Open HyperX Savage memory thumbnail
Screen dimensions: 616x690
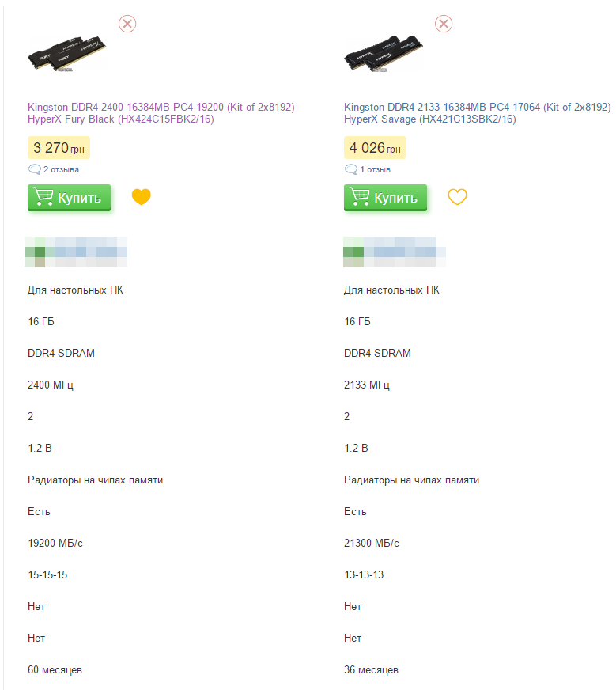(x=384, y=53)
